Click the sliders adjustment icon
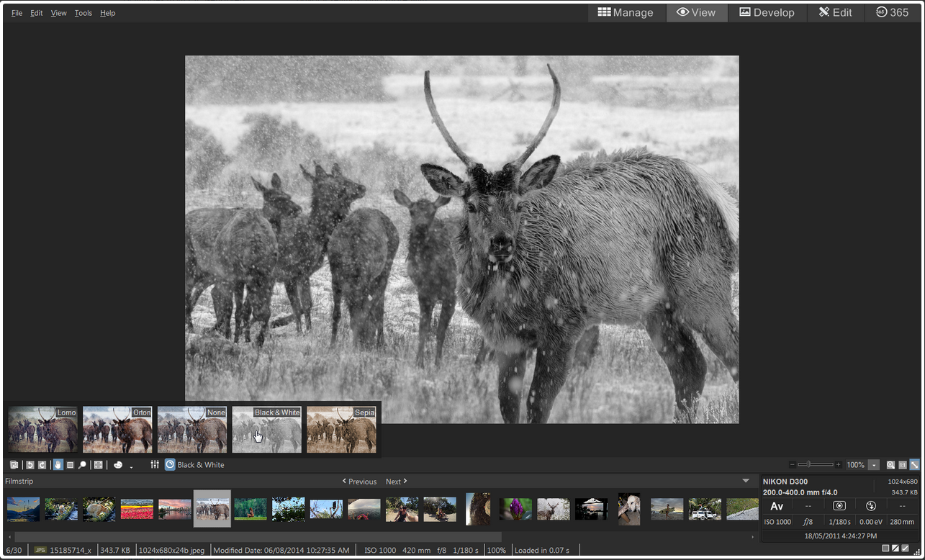The width and height of the screenshot is (925, 560). point(154,465)
